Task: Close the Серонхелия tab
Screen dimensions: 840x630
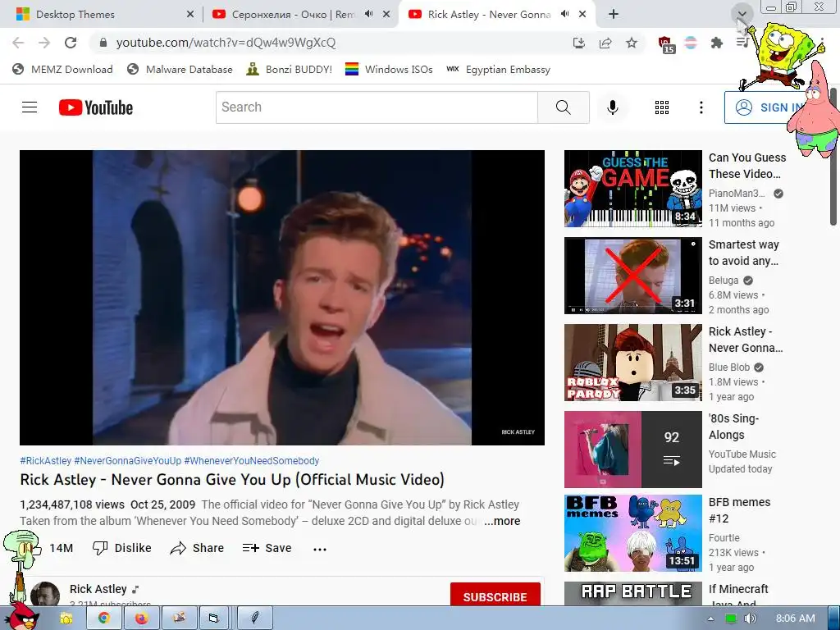Action: coord(386,14)
